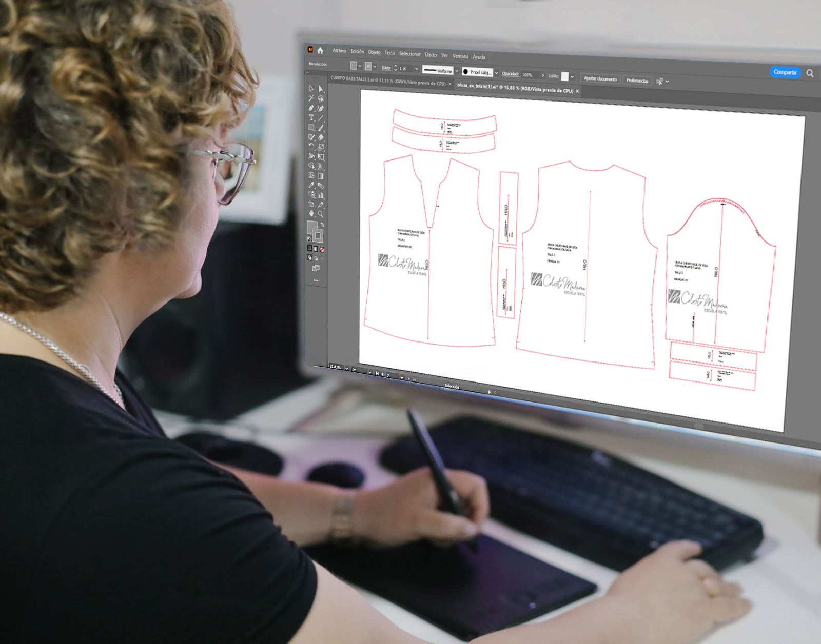Open the Archivo menu
The width and height of the screenshot is (821, 644).
click(339, 51)
